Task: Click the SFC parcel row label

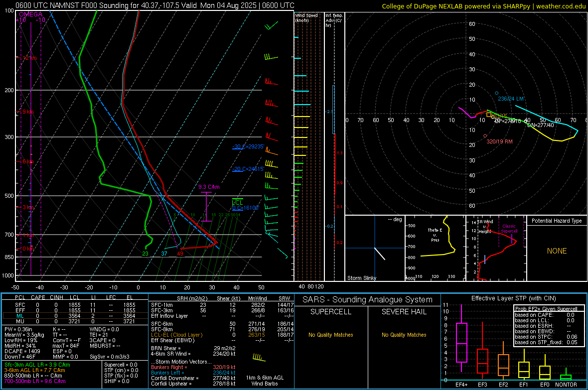Action: pos(20,305)
